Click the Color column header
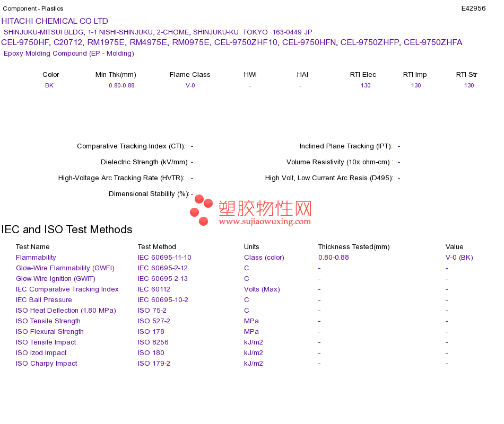 point(51,75)
